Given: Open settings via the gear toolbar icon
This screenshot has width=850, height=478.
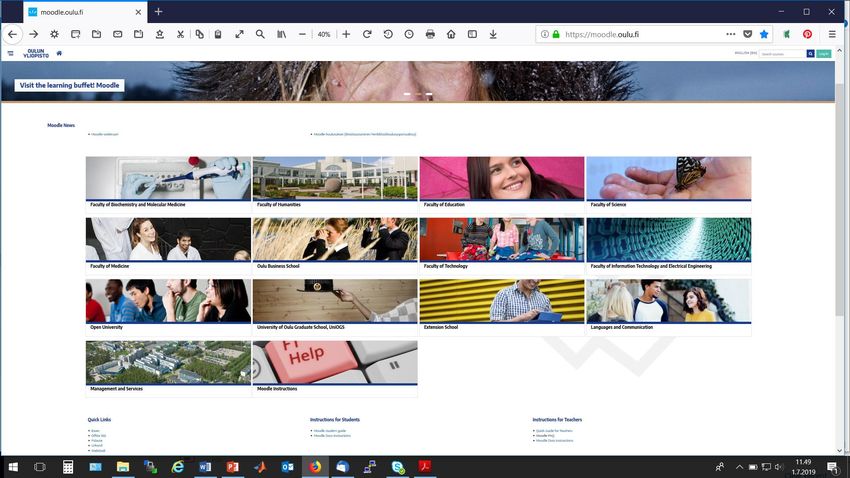Looking at the screenshot, I should [x=54, y=34].
